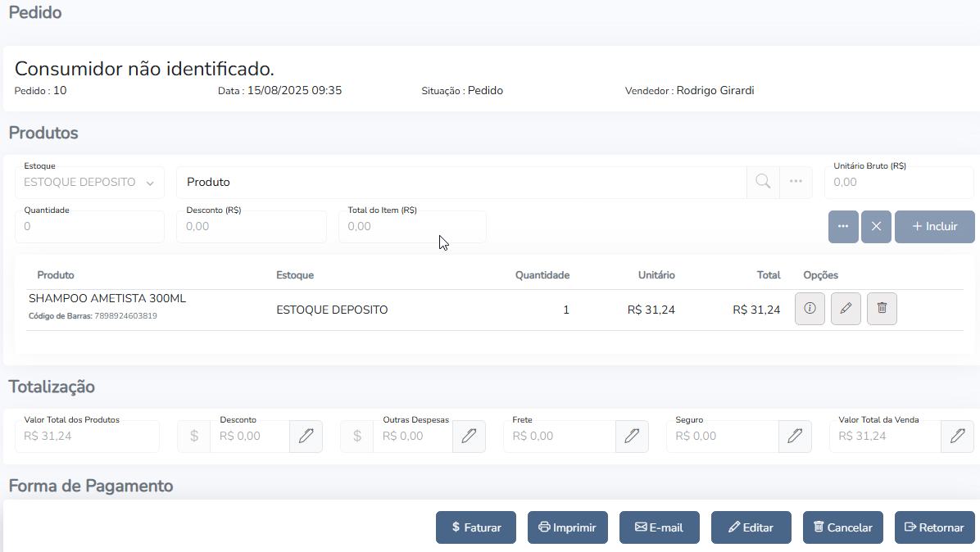Screen dimensions: 980x552
Task: Click the ellipsis button beside product search
Action: (796, 182)
